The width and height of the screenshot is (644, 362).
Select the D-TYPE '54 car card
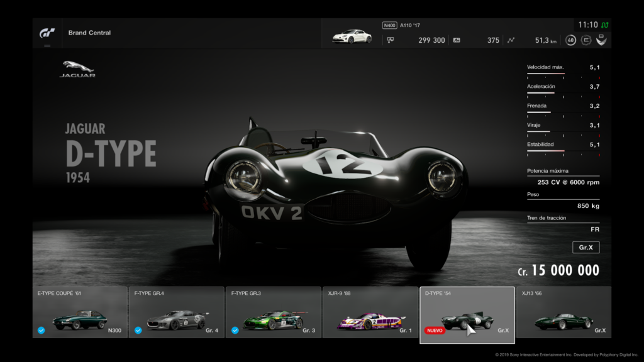[x=467, y=315]
